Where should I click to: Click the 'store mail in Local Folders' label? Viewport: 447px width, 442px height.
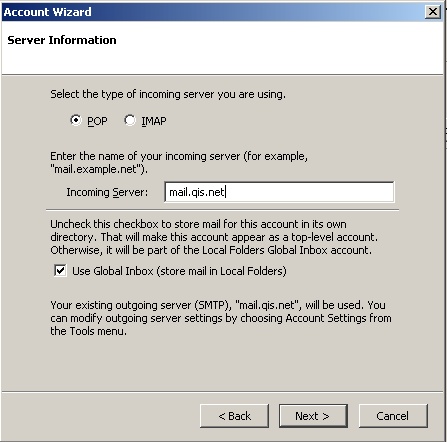pyautogui.click(x=179, y=271)
